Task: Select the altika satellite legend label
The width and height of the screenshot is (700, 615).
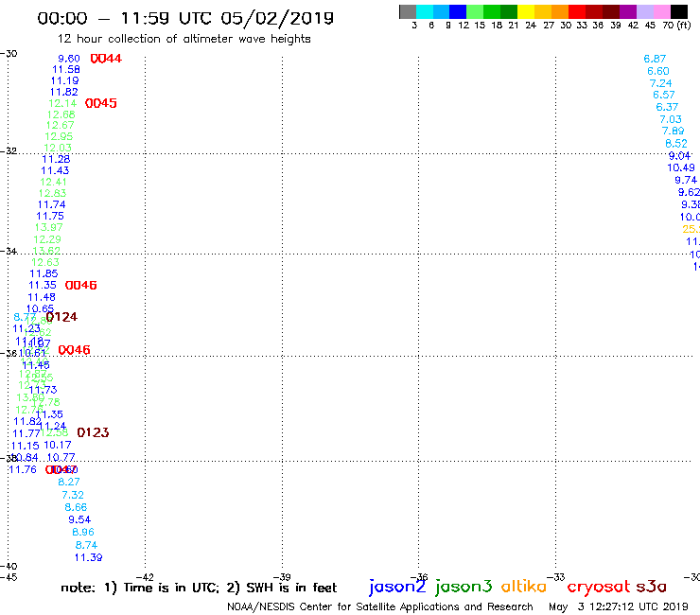Action: 524,586
